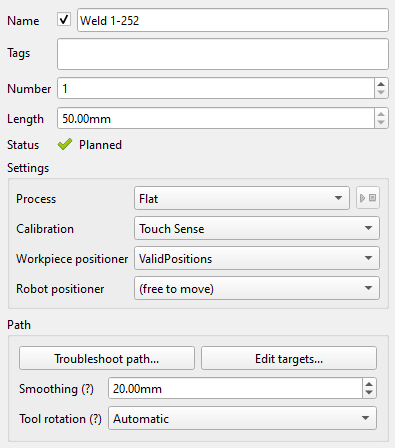The width and height of the screenshot is (395, 448).
Task: Click the Weld 1-252 name field
Action: point(233,21)
